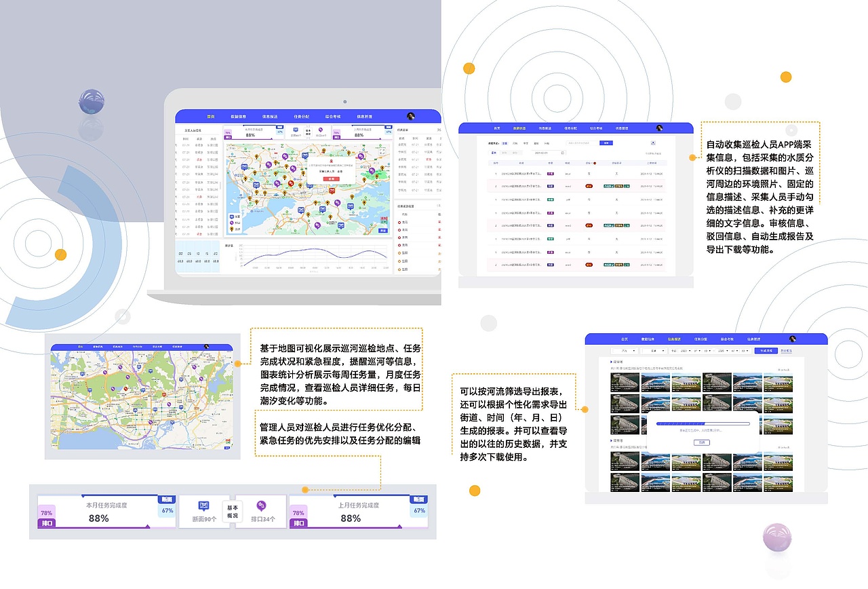This screenshot has height=589, width=868.
Task: Open underlined history link in report panel
Action: (786, 351)
